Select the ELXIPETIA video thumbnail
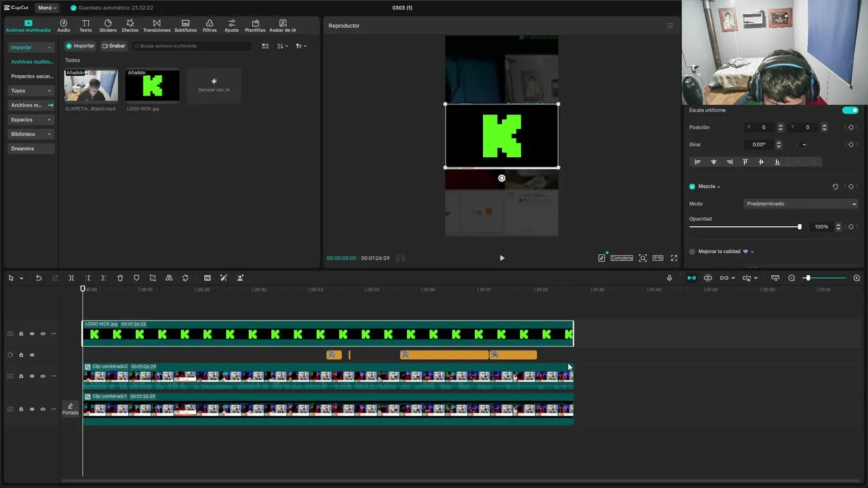 (91, 85)
